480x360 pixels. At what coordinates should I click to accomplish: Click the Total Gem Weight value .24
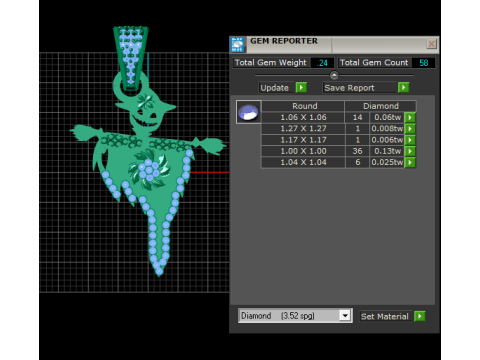coord(322,63)
